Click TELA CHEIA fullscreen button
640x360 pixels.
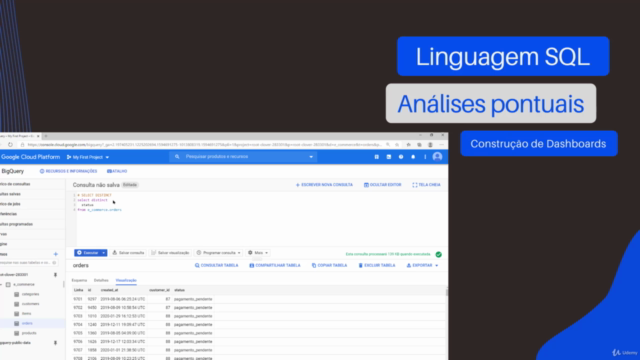pyautogui.click(x=427, y=185)
